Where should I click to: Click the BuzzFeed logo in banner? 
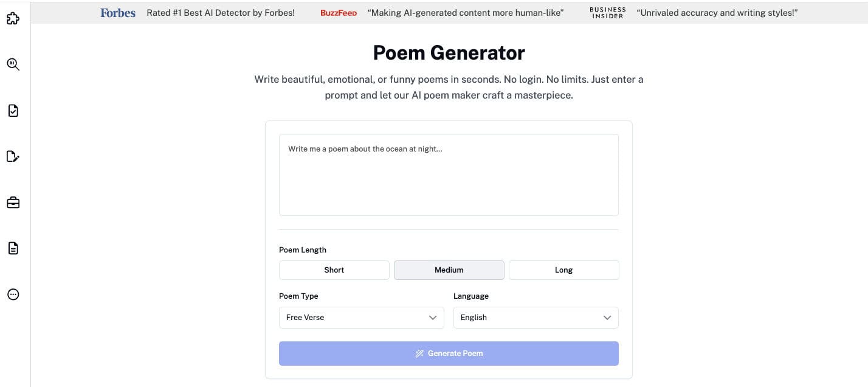(x=339, y=13)
